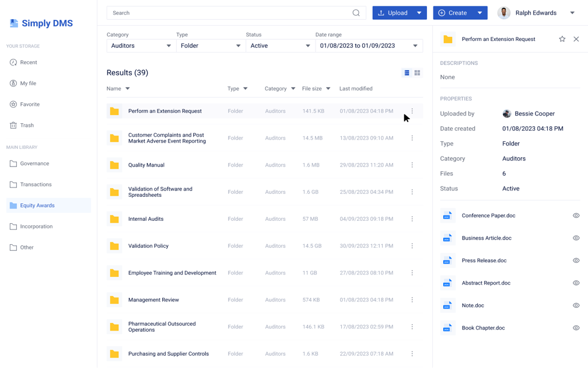Go to Governance library folder
The width and height of the screenshot is (588, 368).
click(34, 164)
